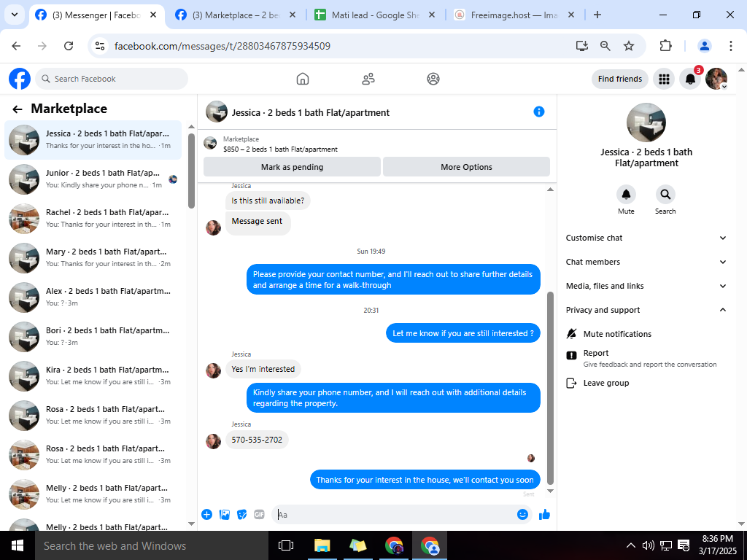The height and width of the screenshot is (560, 747).
Task: Attach a file with the image icon
Action: point(225,514)
